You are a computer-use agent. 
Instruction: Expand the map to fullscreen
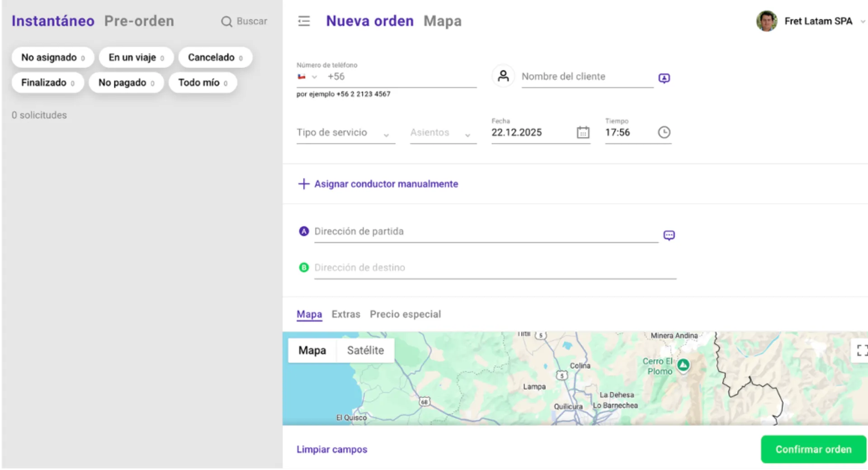tap(861, 350)
